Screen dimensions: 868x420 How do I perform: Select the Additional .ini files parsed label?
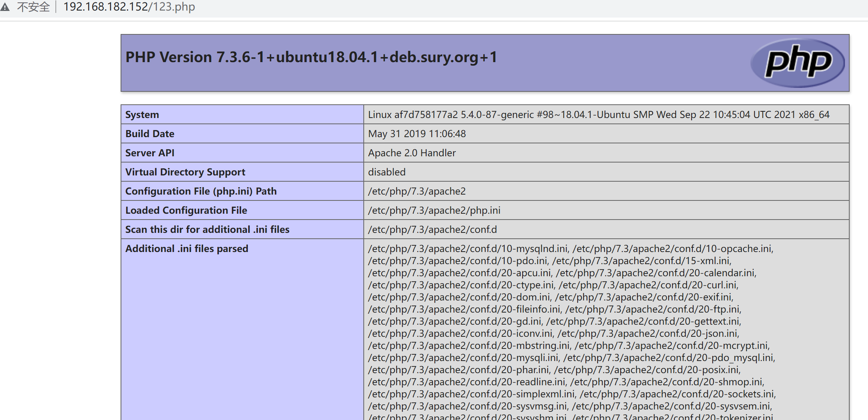pos(187,248)
